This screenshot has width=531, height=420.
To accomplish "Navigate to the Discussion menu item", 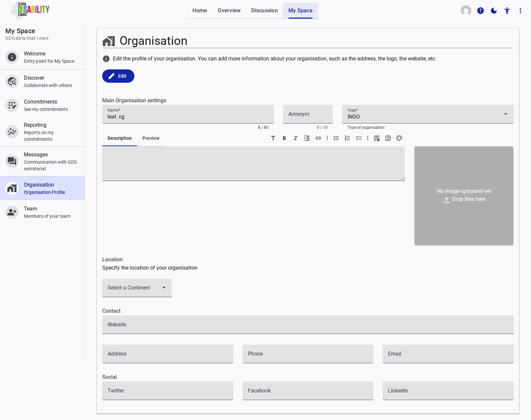I will tap(264, 10).
